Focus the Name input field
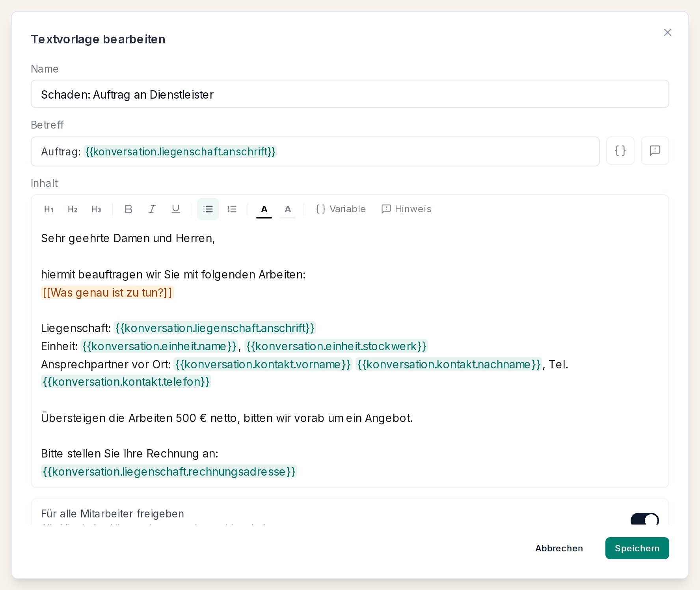This screenshot has height=590, width=700. click(x=350, y=94)
